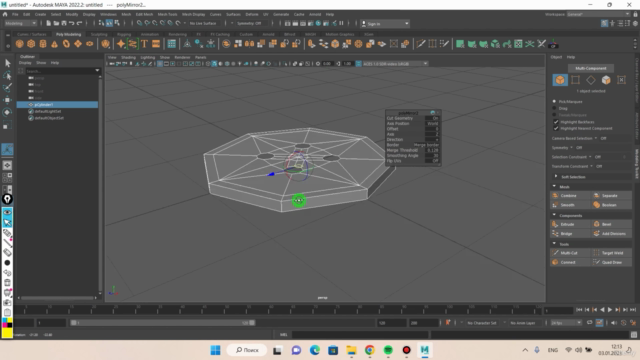The width and height of the screenshot is (640, 360).
Task: Open the Windows Start menu
Action: (216, 350)
